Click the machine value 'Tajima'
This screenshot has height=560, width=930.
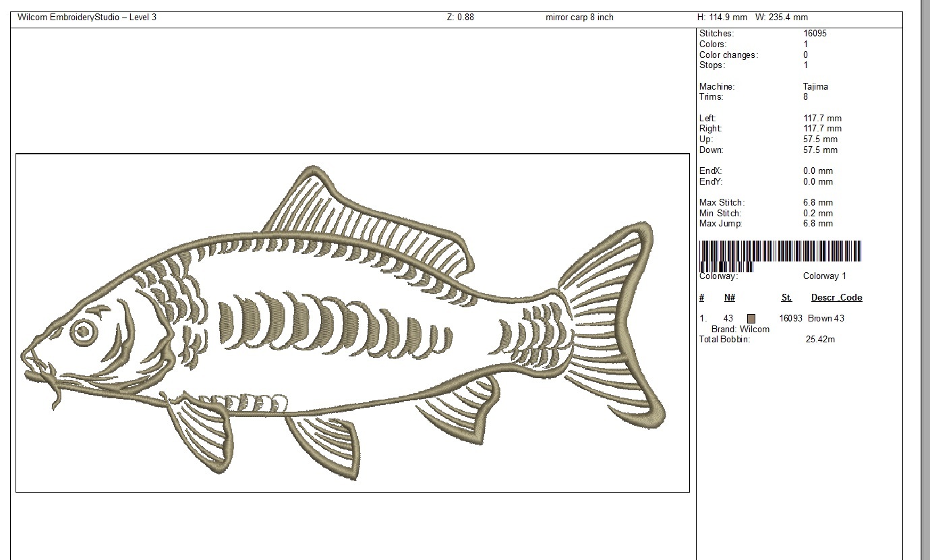(x=815, y=87)
